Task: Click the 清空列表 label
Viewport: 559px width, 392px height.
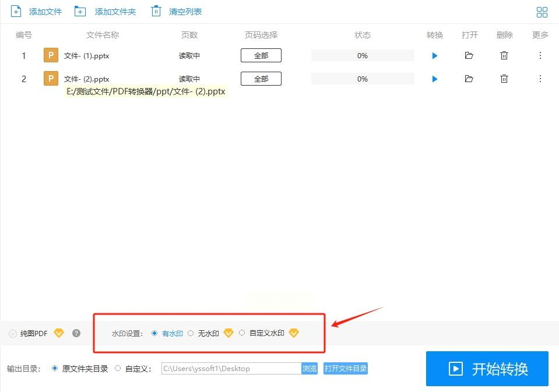Action: click(185, 12)
